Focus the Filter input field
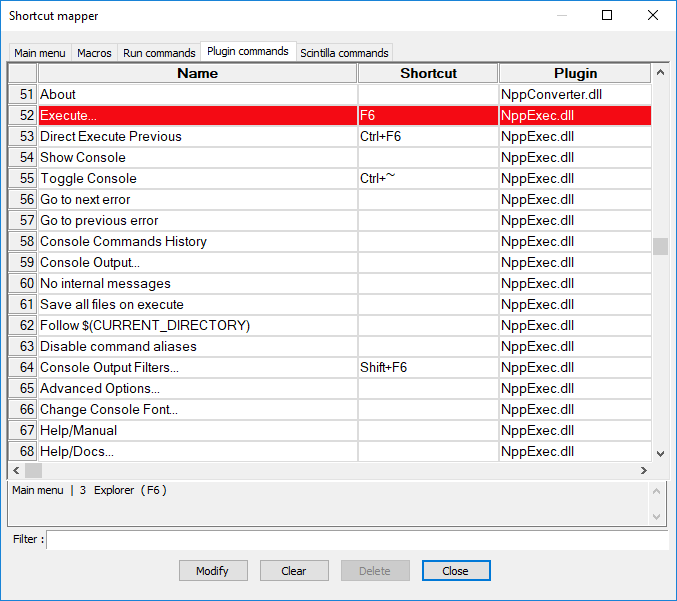 click(x=357, y=540)
